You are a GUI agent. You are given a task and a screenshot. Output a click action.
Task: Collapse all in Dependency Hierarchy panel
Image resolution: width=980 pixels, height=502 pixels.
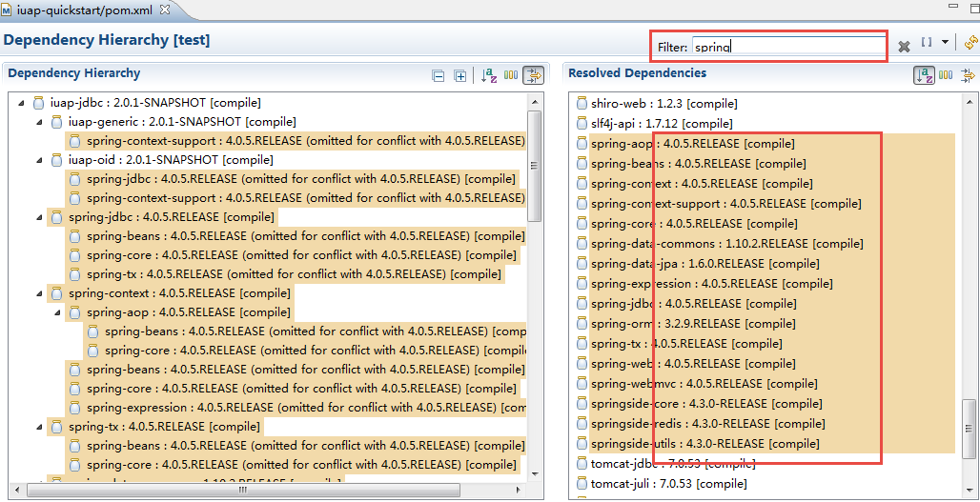pos(439,75)
